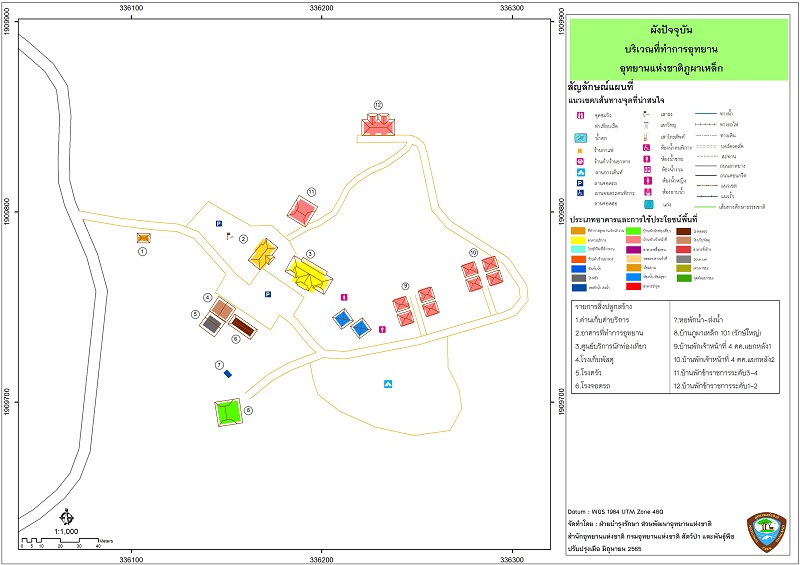Click list entry '5.โรงครัว'

[589, 373]
